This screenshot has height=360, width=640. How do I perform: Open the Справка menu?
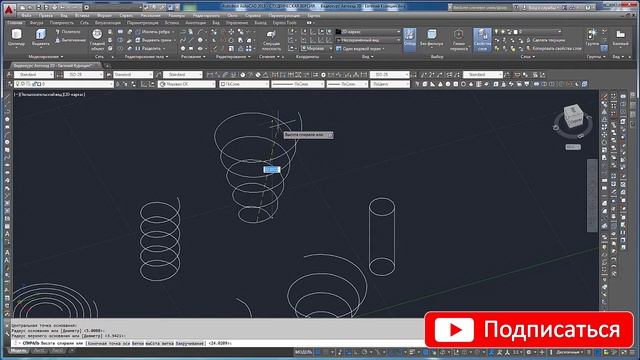coord(253,16)
